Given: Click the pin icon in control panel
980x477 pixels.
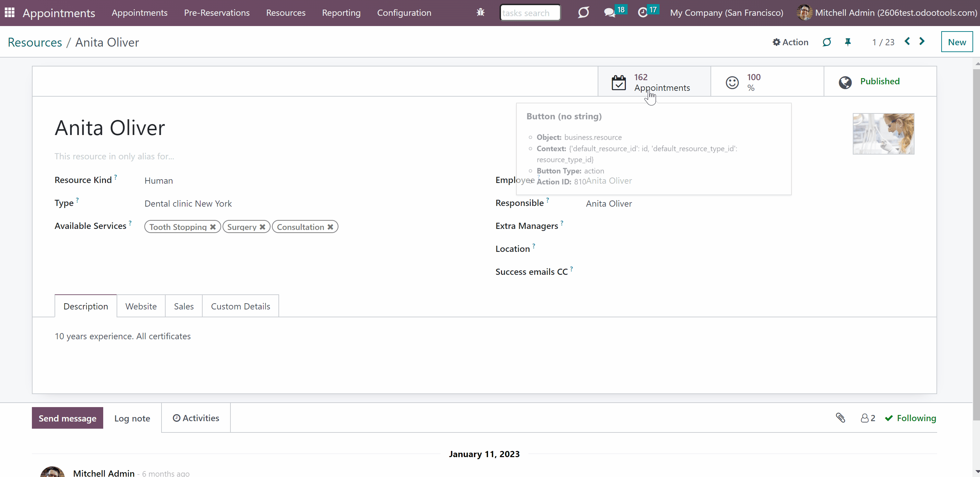Looking at the screenshot, I should click(x=848, y=42).
